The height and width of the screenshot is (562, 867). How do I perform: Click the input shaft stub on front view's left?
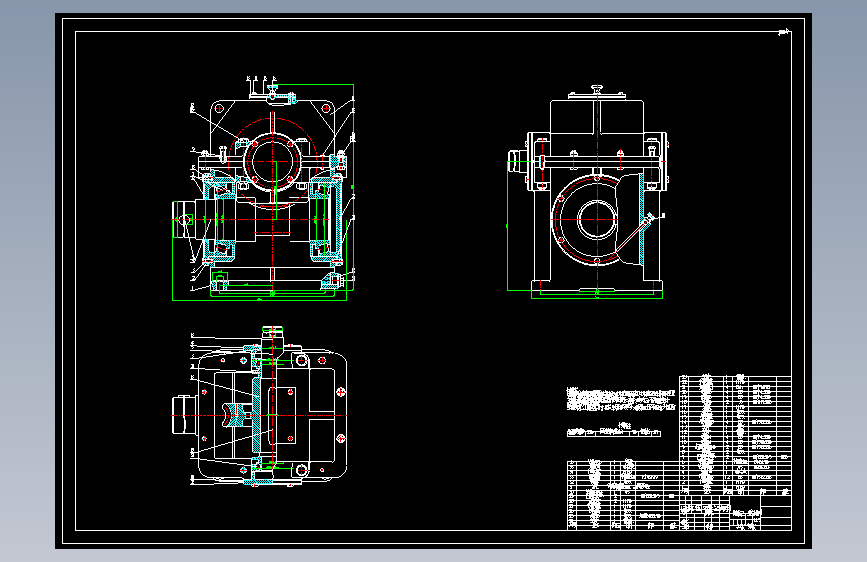click(x=183, y=220)
